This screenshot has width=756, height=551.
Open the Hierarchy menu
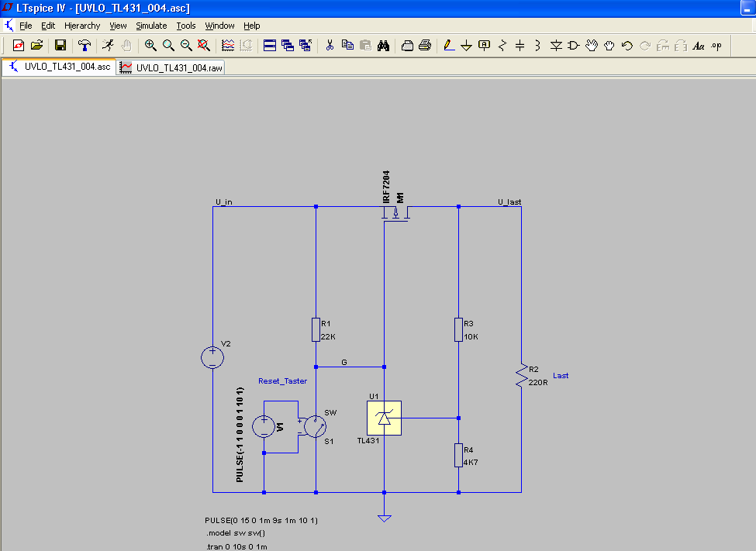tap(82, 26)
